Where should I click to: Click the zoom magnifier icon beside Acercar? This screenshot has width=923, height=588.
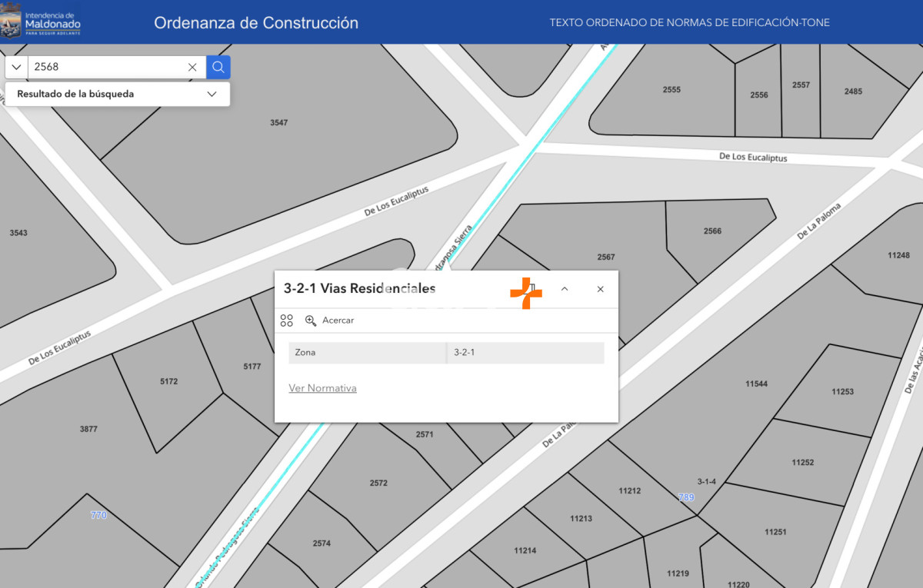tap(311, 321)
